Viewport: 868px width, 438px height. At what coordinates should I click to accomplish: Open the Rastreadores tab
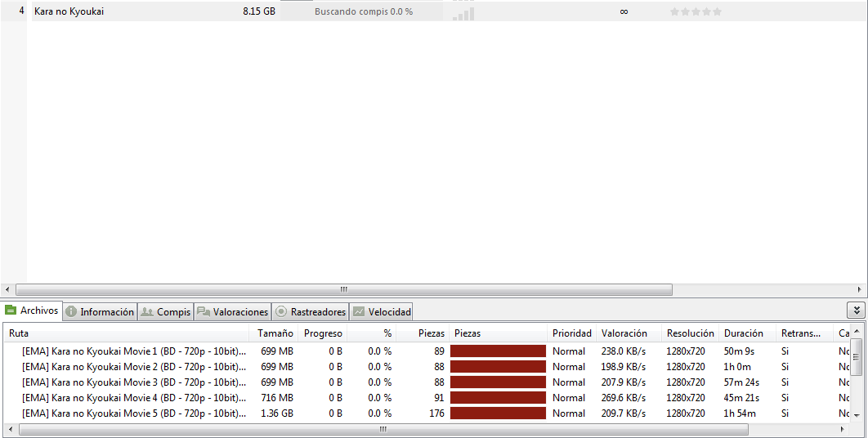point(311,312)
